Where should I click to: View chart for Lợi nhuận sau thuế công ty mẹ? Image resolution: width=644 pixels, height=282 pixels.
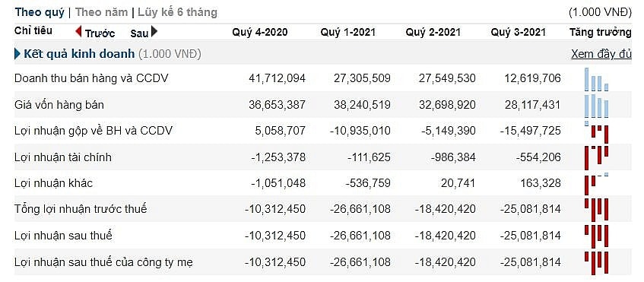(597, 263)
